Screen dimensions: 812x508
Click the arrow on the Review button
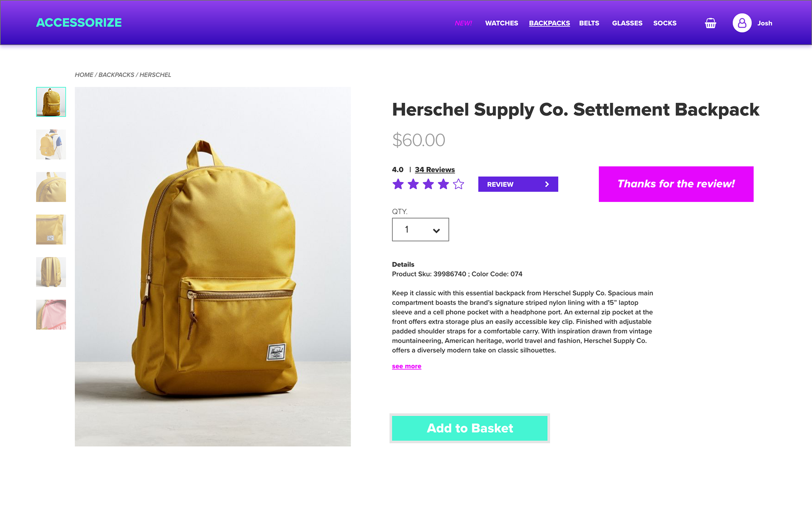547,184
